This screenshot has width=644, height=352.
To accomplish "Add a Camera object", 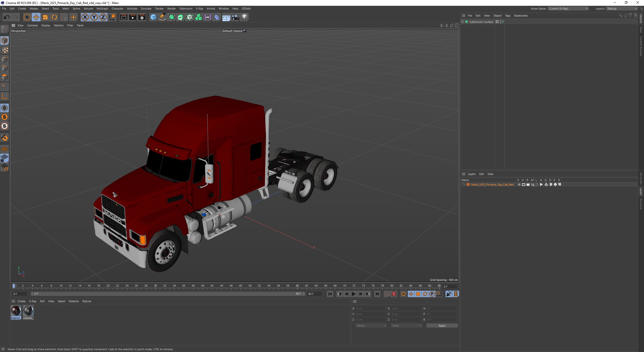I will coord(235,17).
